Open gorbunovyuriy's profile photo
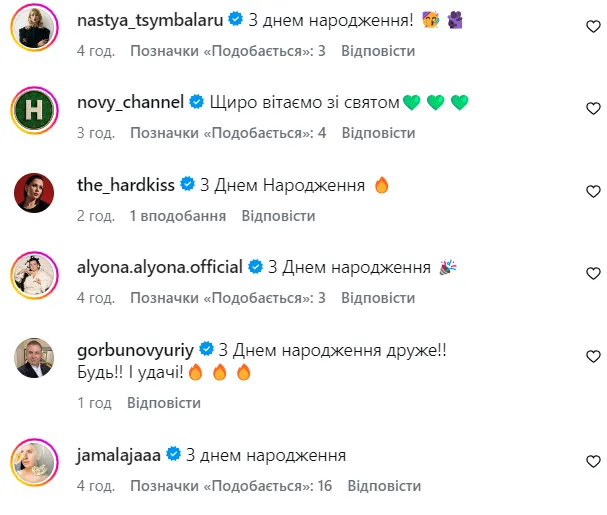Screen dimensions: 607x515 click(x=34, y=356)
